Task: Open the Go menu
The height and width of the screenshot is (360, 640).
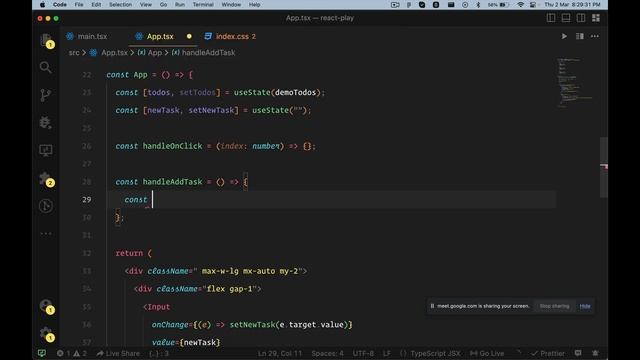Action: 164,5
